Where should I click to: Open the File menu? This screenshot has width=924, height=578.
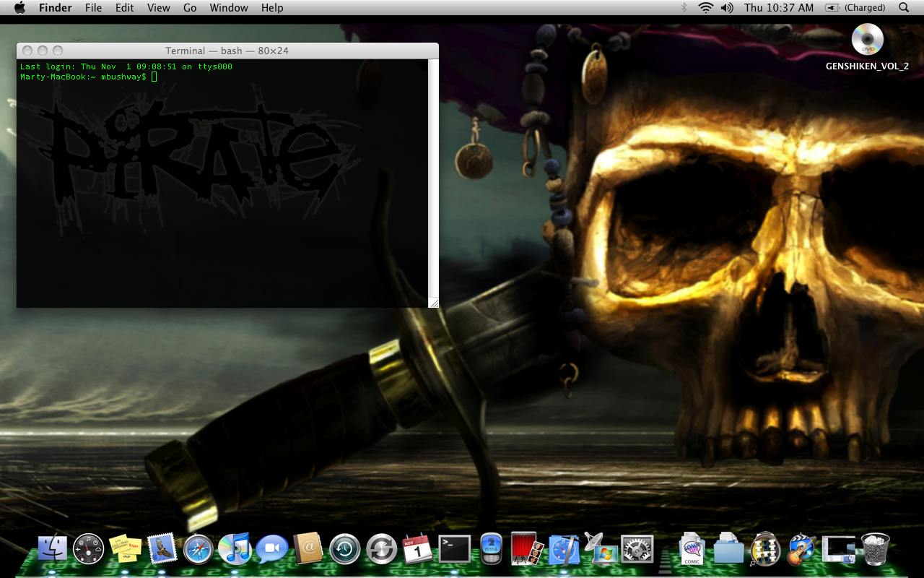93,8
